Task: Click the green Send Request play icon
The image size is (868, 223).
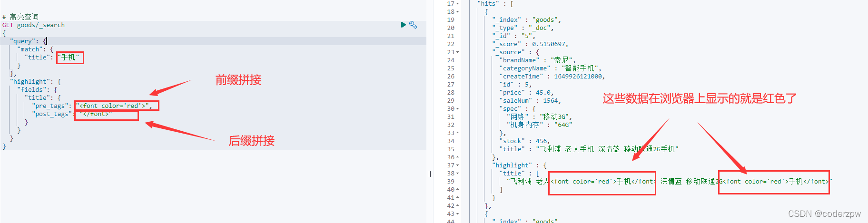Action: point(404,25)
